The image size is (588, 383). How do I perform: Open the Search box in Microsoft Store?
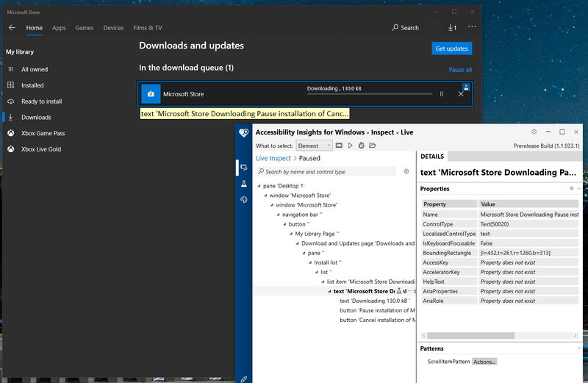point(406,28)
